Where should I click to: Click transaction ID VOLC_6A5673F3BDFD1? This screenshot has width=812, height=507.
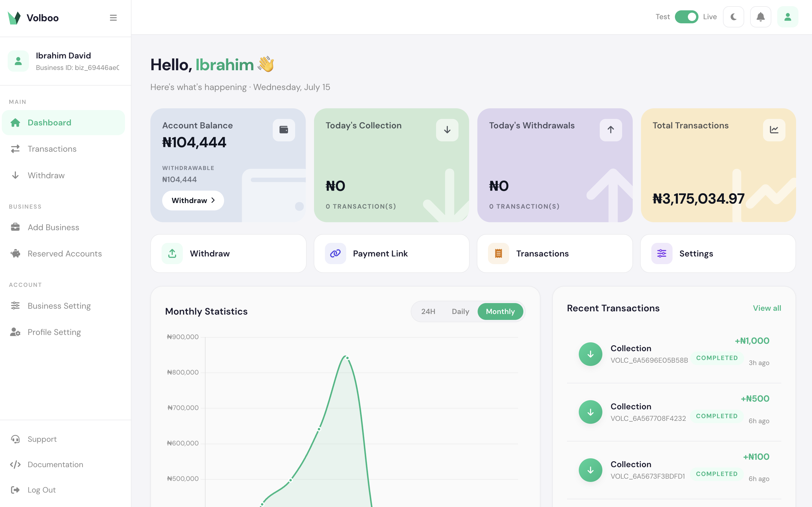point(647,477)
